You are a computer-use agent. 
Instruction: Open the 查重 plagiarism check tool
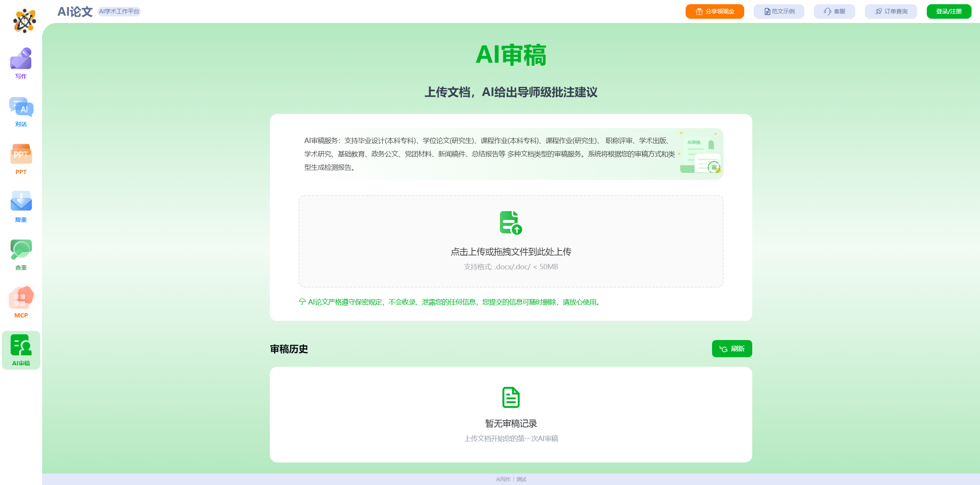click(21, 255)
